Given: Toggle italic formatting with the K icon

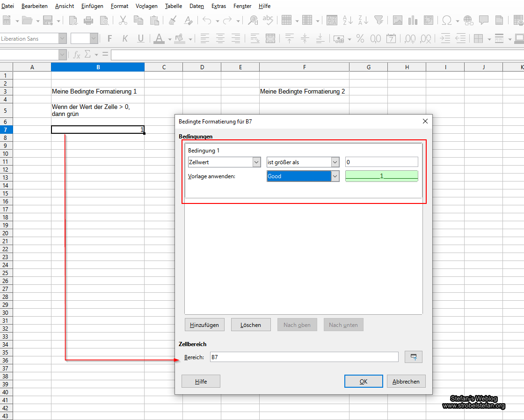Looking at the screenshot, I should [125, 38].
